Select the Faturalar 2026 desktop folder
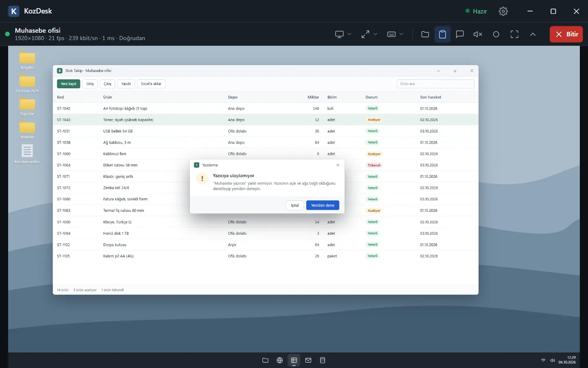The height and width of the screenshot is (368, 588). (27, 84)
